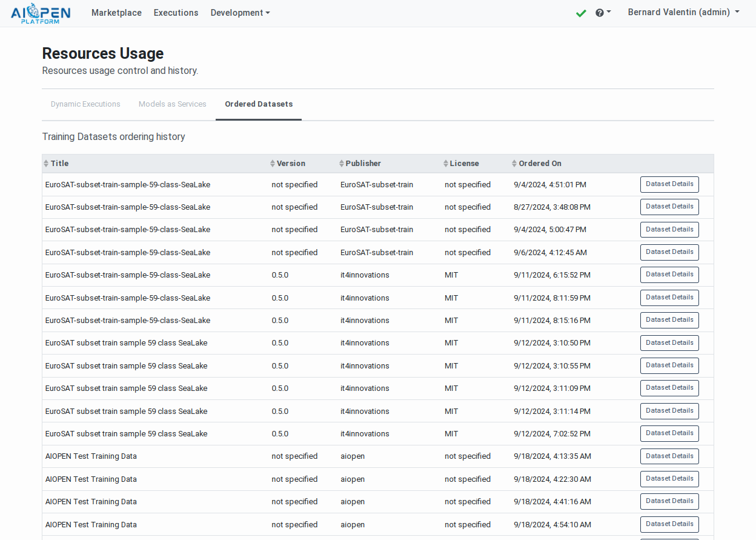Screen dimensions: 756x540
Task: Click Dataset Details for 9/18/2024, 4:13:35 AM order
Action: (x=669, y=456)
